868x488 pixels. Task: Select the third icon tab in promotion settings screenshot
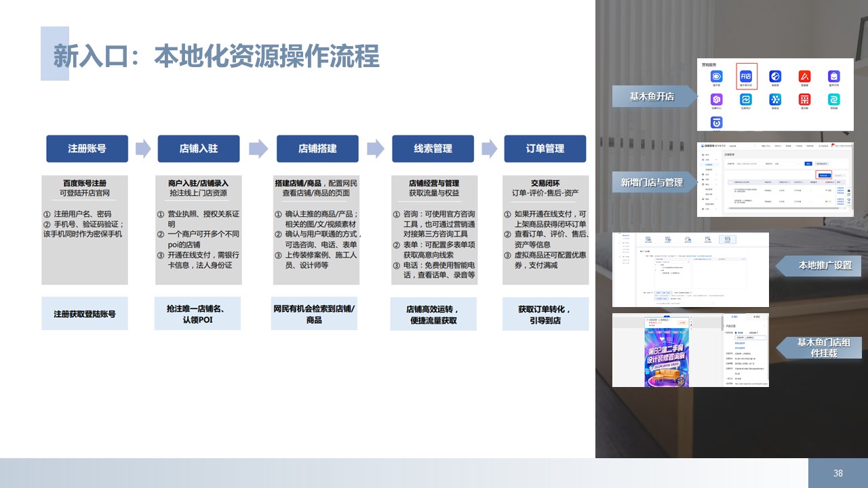688,239
